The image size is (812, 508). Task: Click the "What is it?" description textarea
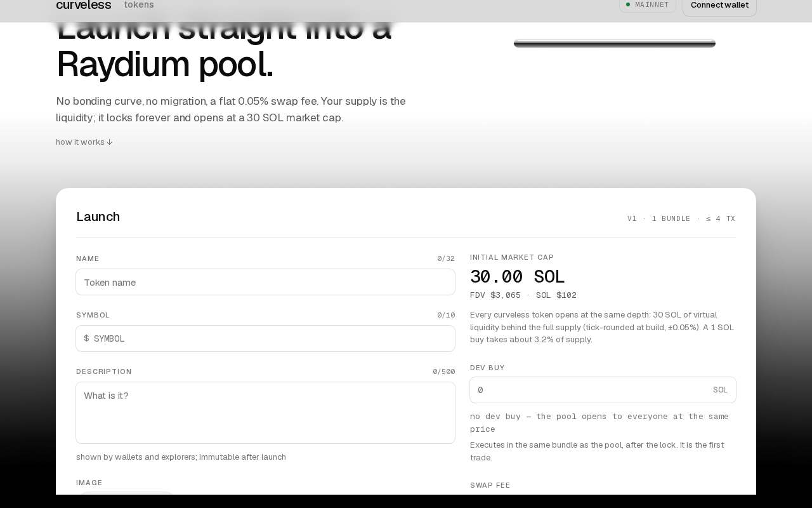tap(265, 413)
